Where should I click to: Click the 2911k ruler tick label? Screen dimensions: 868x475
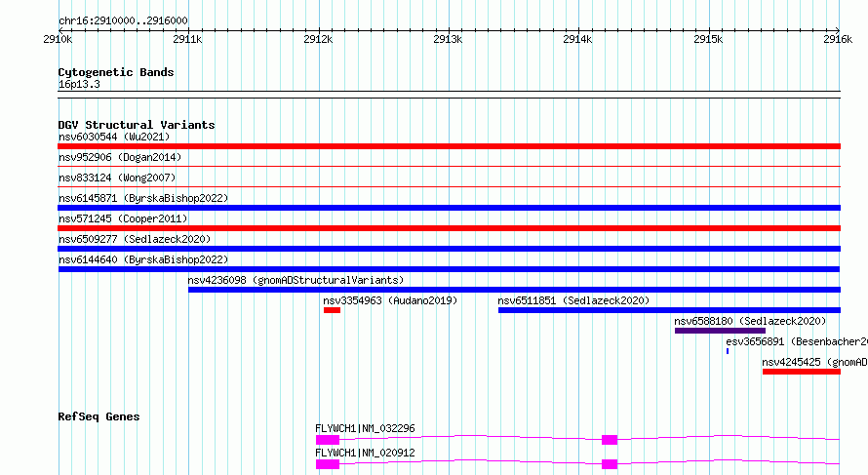tap(187, 39)
